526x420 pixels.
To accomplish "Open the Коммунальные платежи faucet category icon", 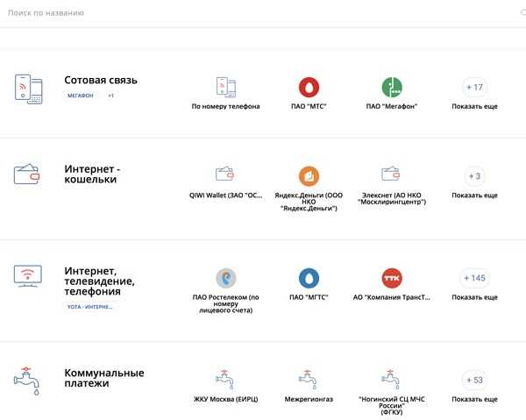I will 26,381.
